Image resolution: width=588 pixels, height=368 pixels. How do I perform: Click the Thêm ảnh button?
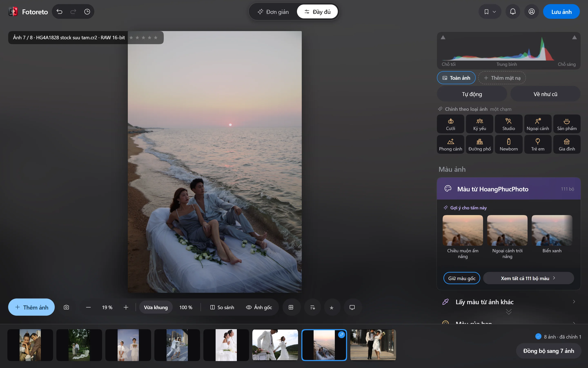tap(31, 307)
